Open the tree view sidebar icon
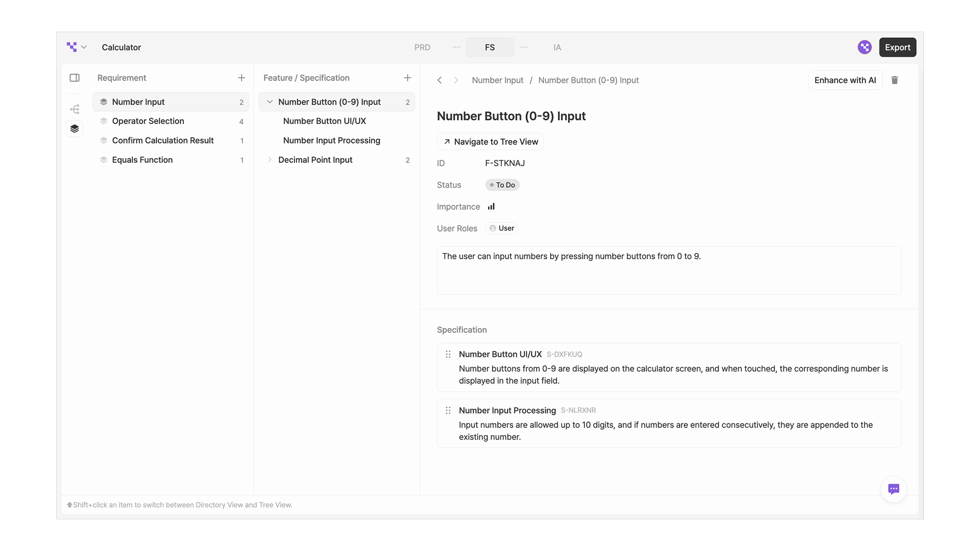The image size is (980, 551). pos(75,109)
